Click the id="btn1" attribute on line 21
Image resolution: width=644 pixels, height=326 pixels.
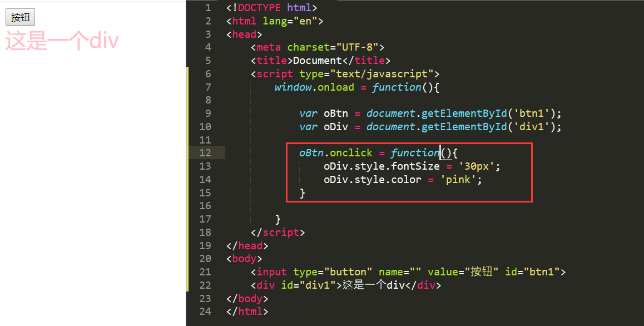(x=533, y=272)
